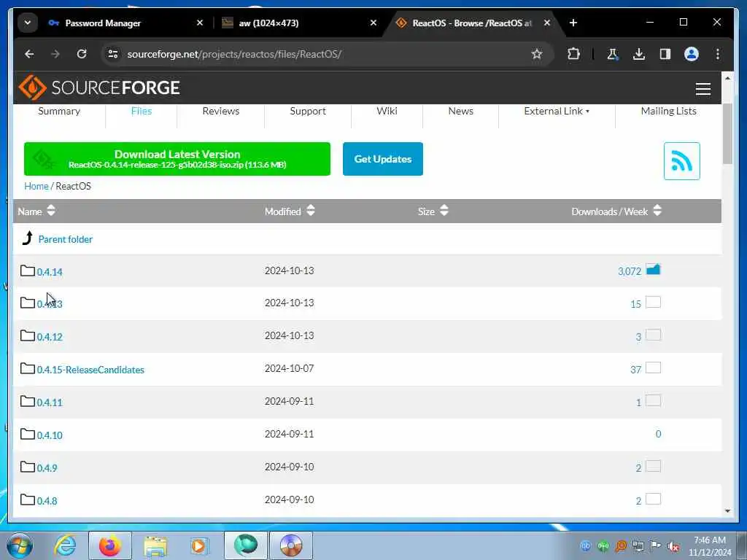The height and width of the screenshot is (560, 747).
Task: Open the user profile avatar
Action: (x=692, y=54)
